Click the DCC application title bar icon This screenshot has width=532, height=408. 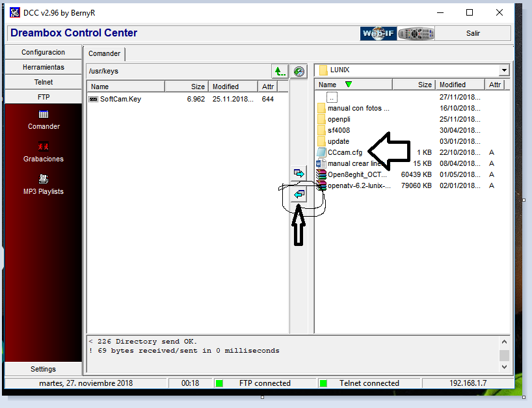coord(14,13)
